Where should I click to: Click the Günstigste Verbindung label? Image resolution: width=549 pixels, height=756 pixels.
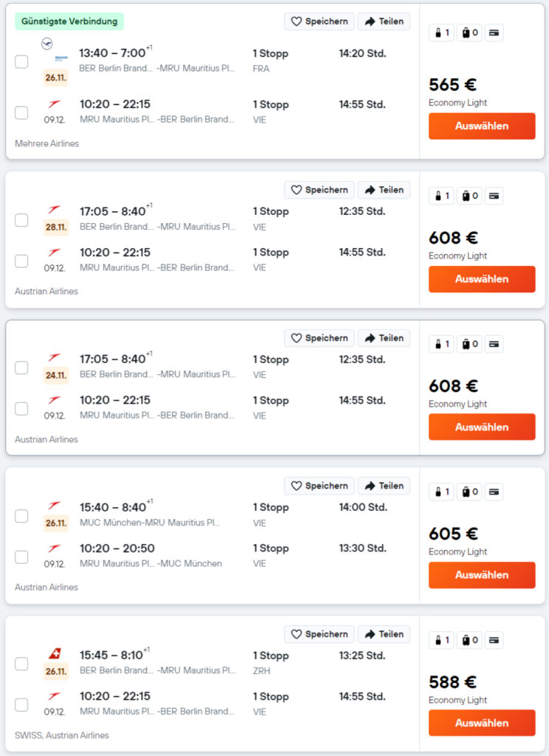click(69, 21)
